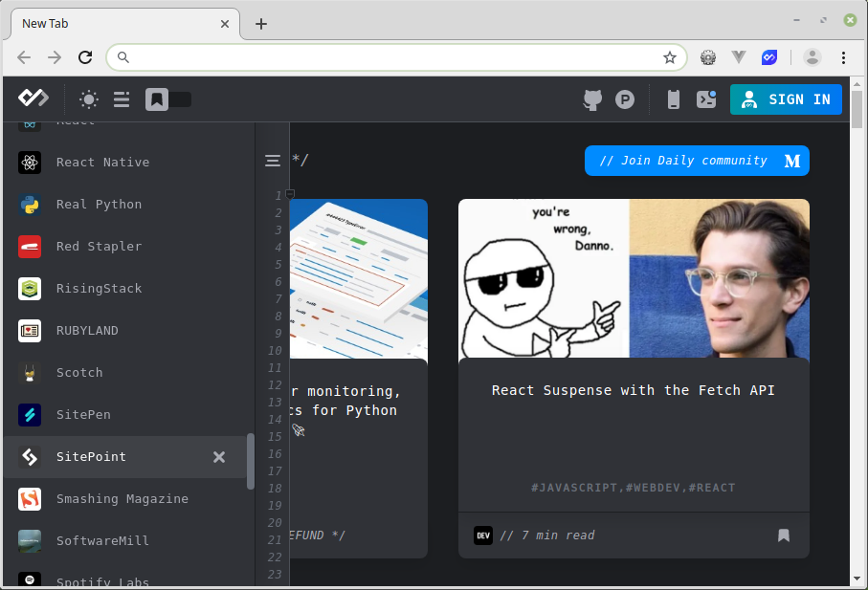The height and width of the screenshot is (590, 868).
Task: Open the Product Hunt icon link
Action: 625,99
